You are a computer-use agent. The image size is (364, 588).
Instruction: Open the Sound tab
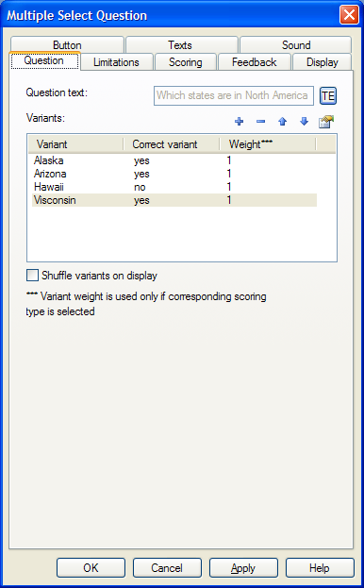point(296,45)
